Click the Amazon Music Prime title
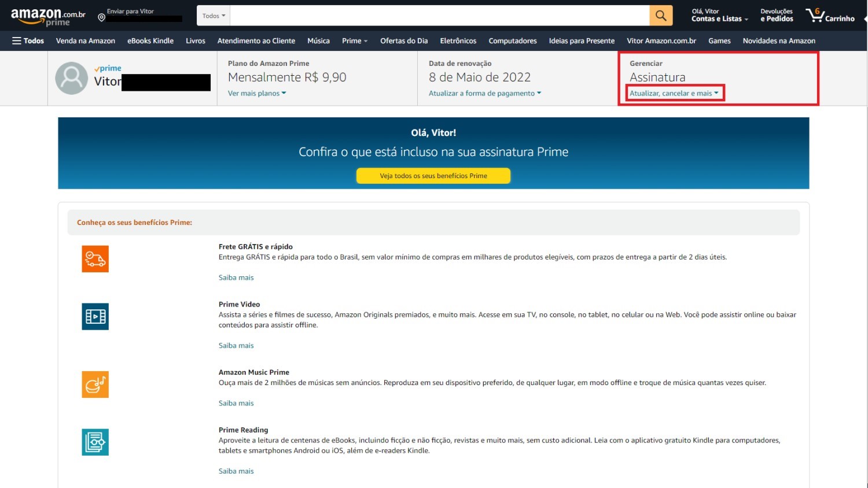 253,372
